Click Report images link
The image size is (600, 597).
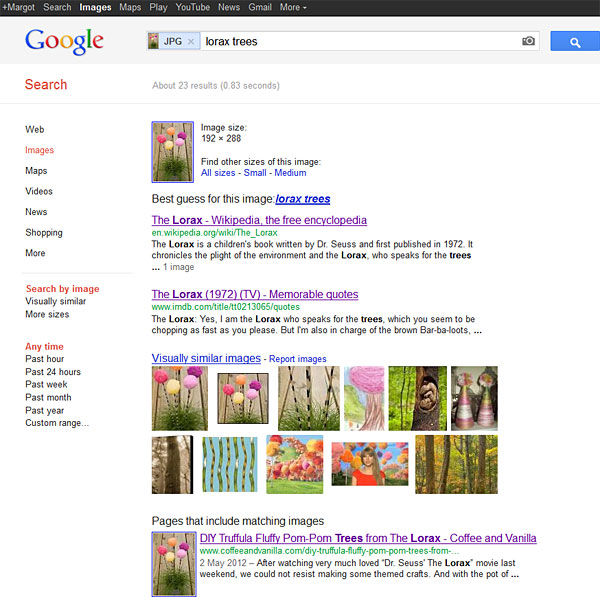click(298, 359)
